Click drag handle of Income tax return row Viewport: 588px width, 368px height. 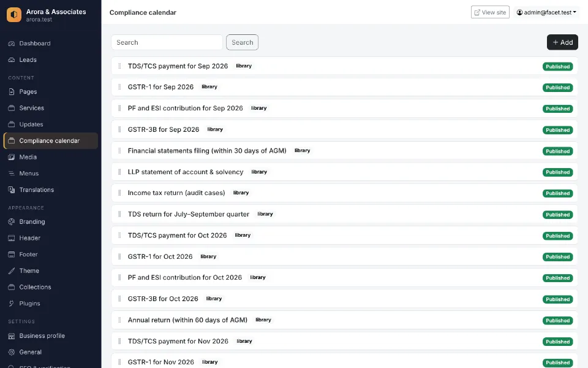coord(119,193)
